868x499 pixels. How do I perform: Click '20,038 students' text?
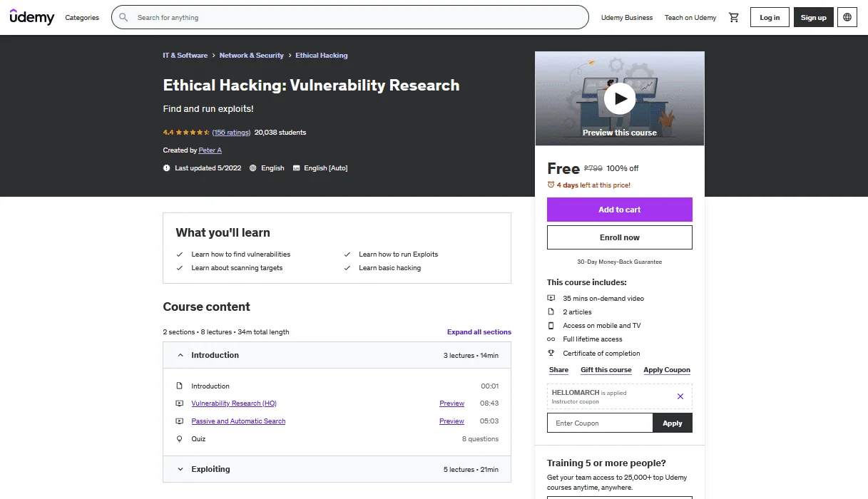280,133
